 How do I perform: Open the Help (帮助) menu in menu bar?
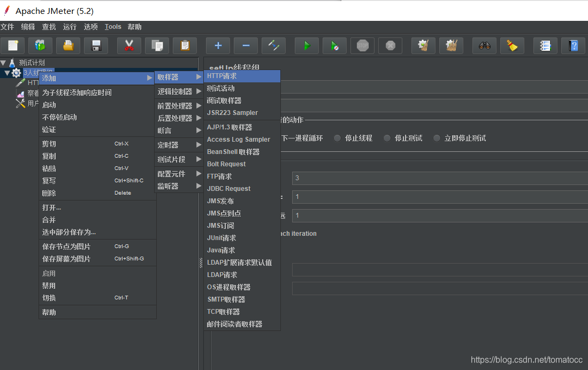tap(135, 27)
